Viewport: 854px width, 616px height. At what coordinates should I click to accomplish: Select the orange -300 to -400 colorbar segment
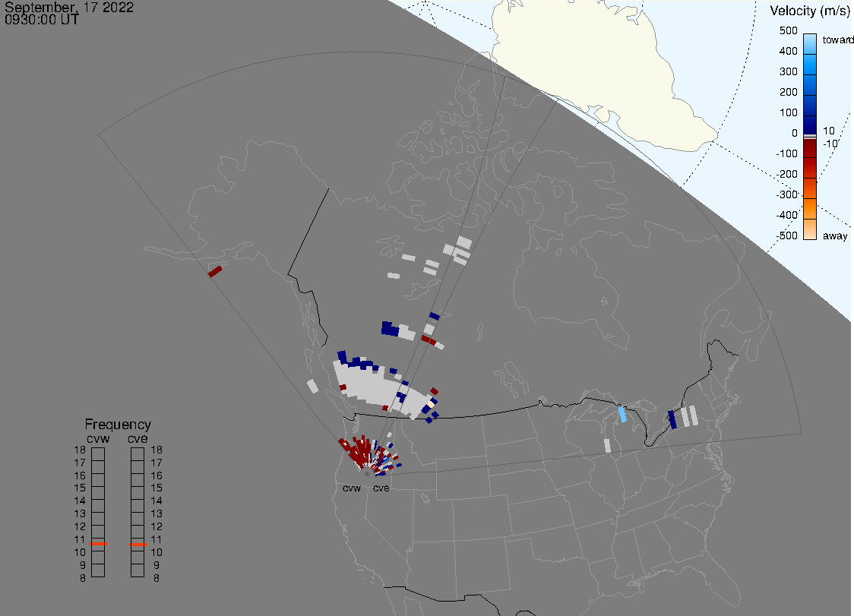(x=810, y=209)
